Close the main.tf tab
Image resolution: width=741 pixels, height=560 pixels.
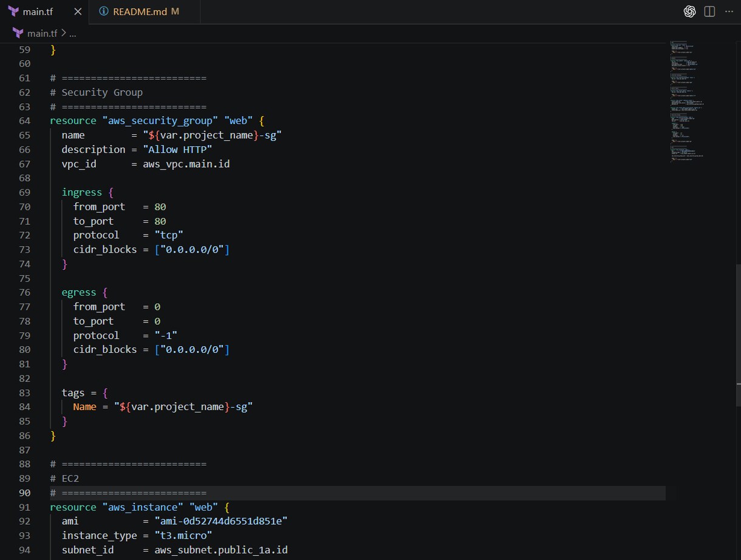tap(77, 12)
